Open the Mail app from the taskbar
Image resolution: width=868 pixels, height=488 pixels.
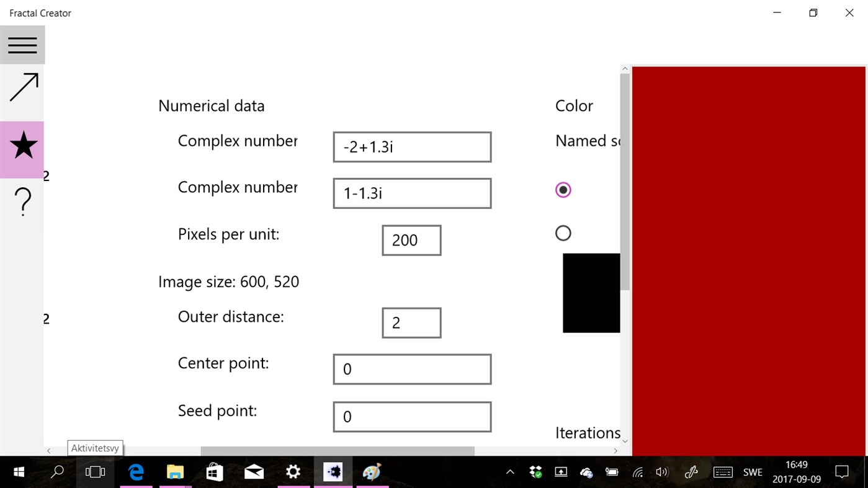pyautogui.click(x=254, y=471)
